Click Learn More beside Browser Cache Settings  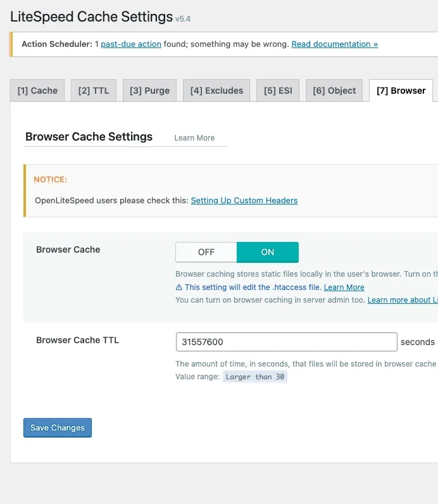coord(194,138)
